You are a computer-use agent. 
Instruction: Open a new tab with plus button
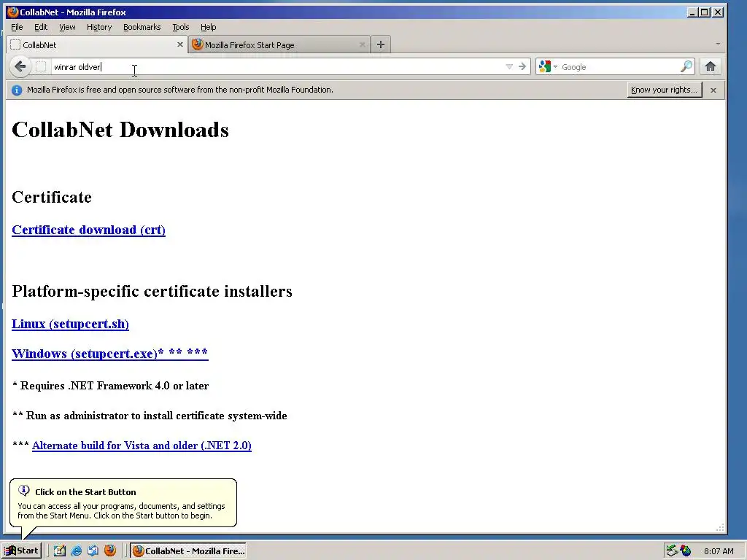tap(380, 44)
